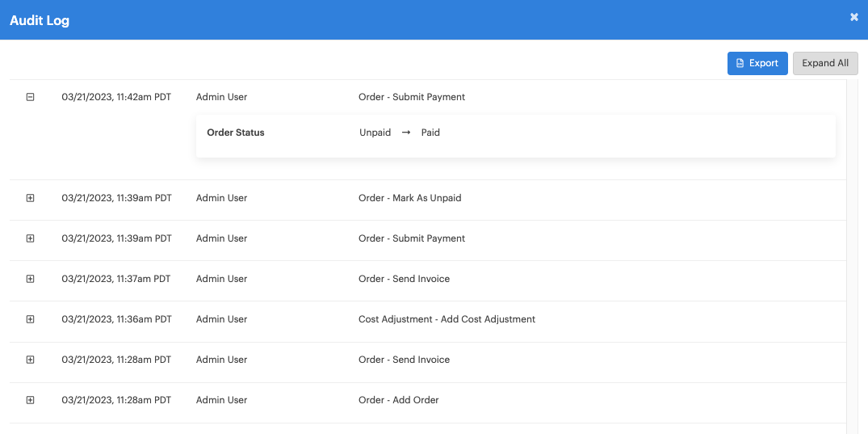868x434 pixels.
Task: Expand the 11:37am Send Invoice entry
Action: pos(31,279)
